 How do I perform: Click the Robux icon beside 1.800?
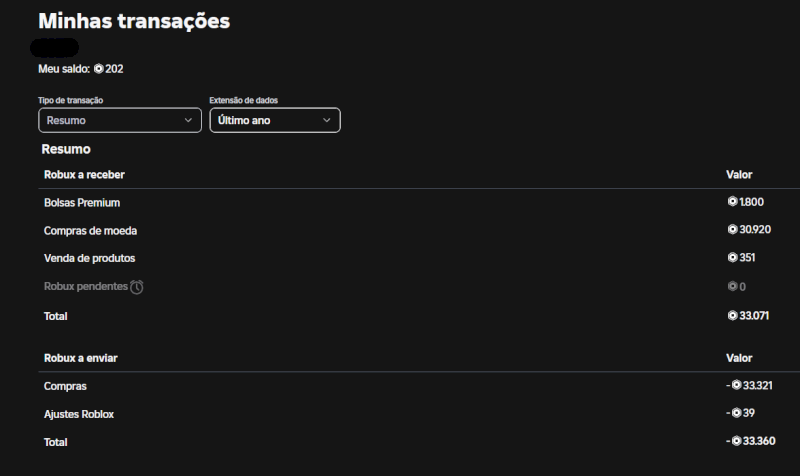(732, 202)
